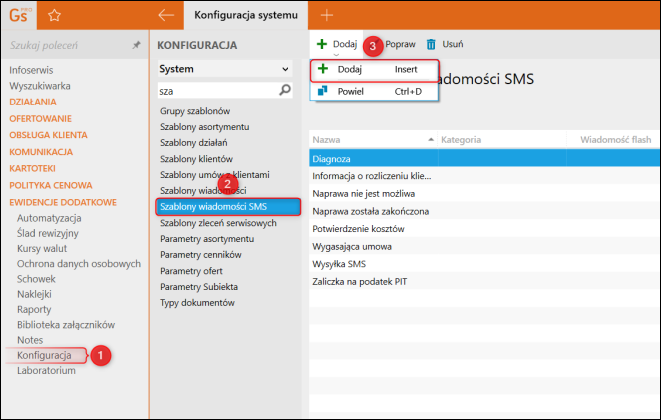The width and height of the screenshot is (661, 420).
Task: Expand the System dropdown
Action: click(x=284, y=69)
